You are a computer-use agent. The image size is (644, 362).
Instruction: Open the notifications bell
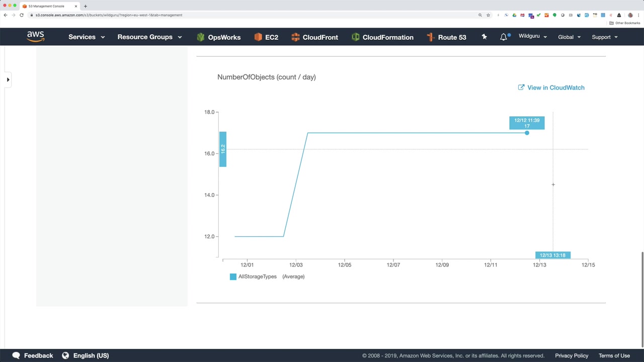504,37
